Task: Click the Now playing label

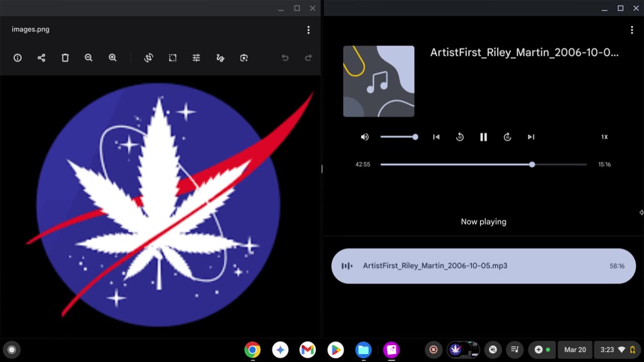Action: (484, 222)
